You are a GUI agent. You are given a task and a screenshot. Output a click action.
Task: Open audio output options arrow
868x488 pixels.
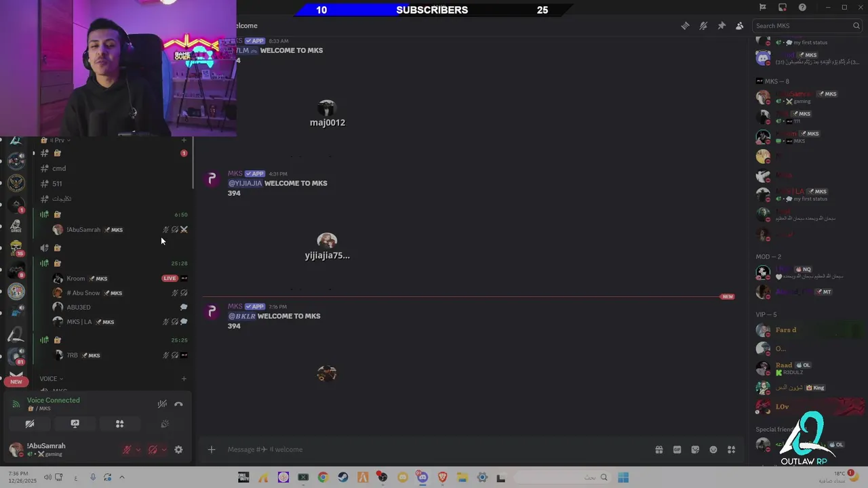click(164, 449)
